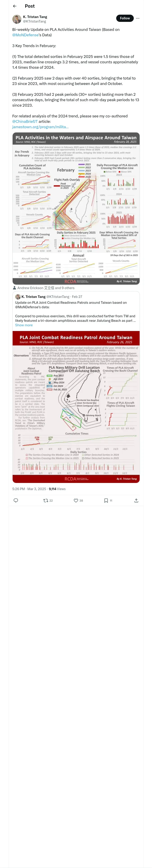Open the @ChinaBriefJT mention link

(25, 121)
